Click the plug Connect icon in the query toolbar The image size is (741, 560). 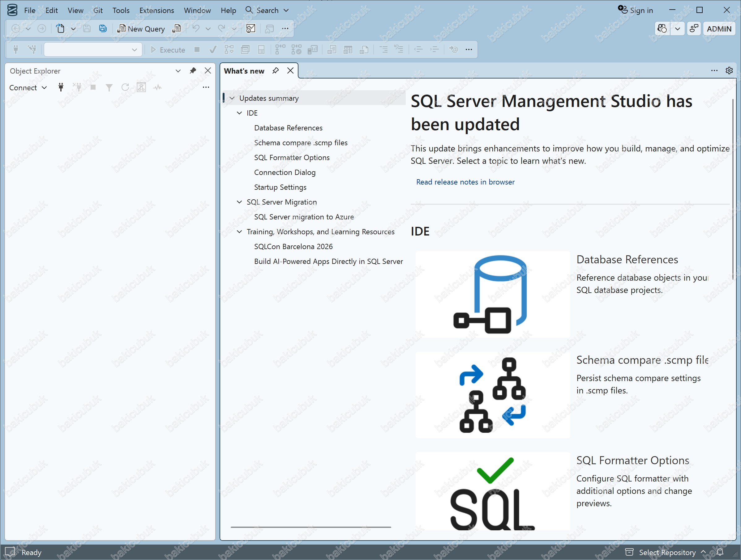pyautogui.click(x=16, y=50)
